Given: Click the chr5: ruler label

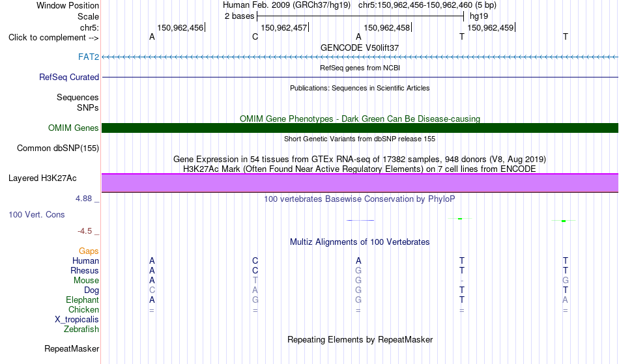Looking at the screenshot, I should pos(90,27).
